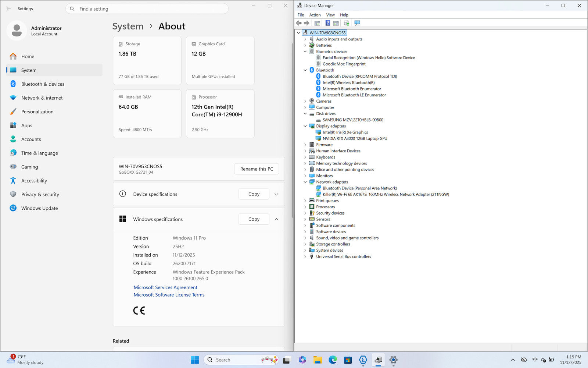Click the Rename this PC button

[257, 169]
